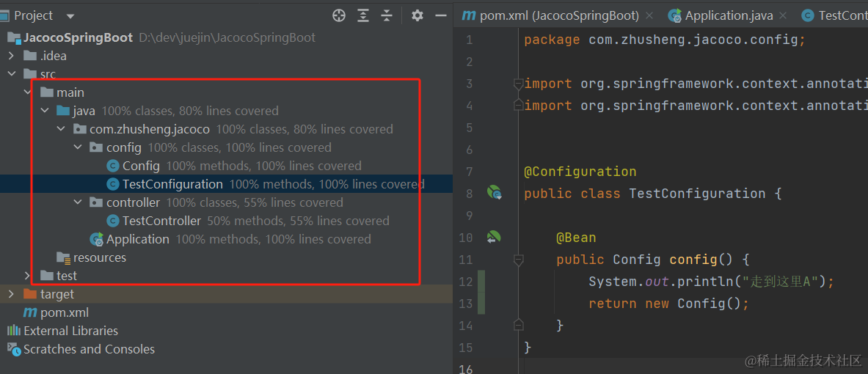This screenshot has width=868, height=374.
Task: Fold the config() method at line 11
Action: click(x=518, y=260)
